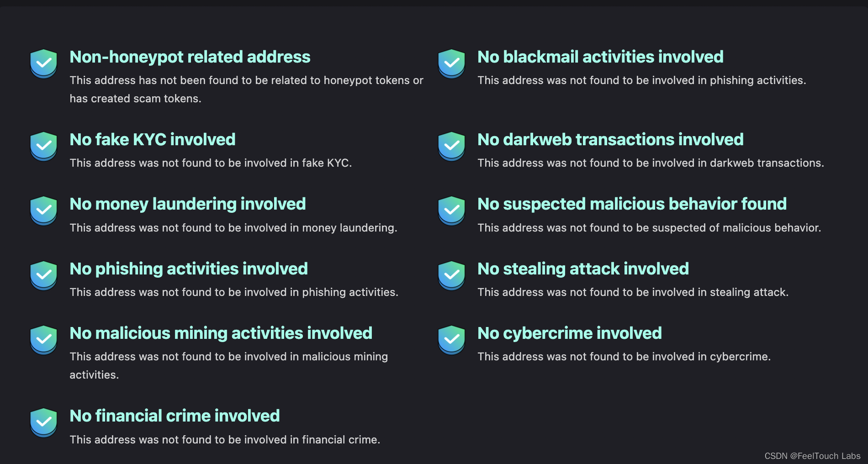
Task: Click the malicious mining shield icon
Action: tap(43, 340)
